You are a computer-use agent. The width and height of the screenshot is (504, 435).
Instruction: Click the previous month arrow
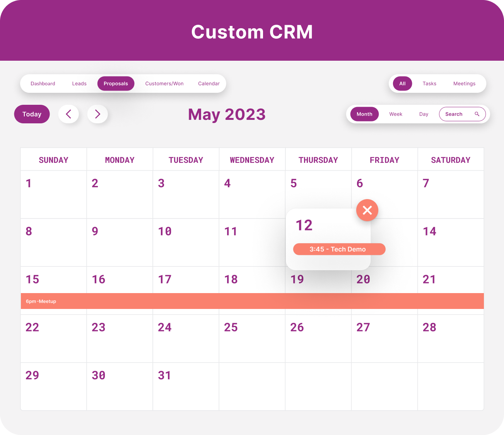[x=68, y=114]
